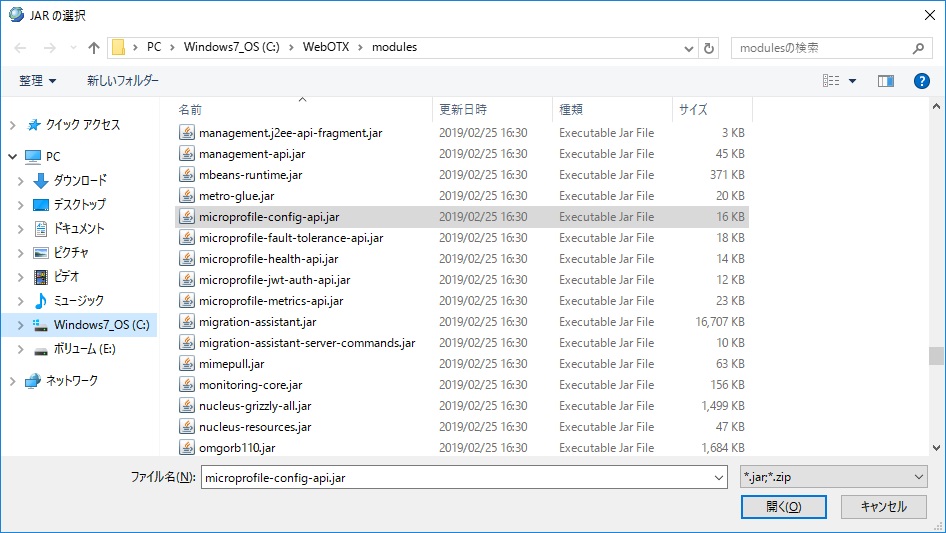Toggle the preview pane icon
946x533 pixels.
point(885,81)
